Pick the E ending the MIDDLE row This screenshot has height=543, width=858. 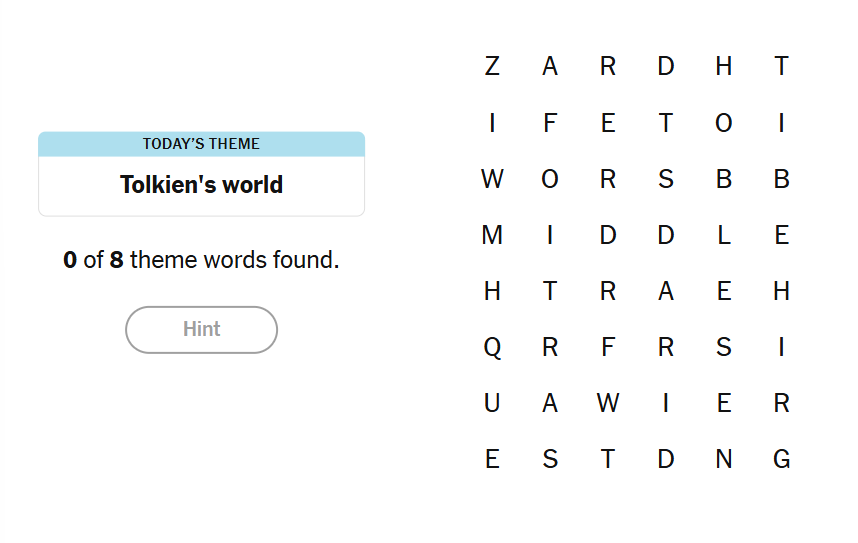coord(782,235)
